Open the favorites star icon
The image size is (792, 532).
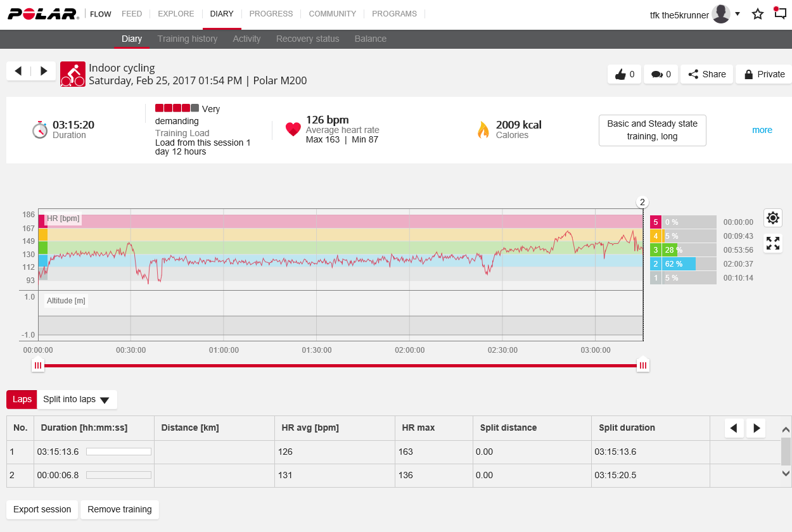[x=758, y=14]
